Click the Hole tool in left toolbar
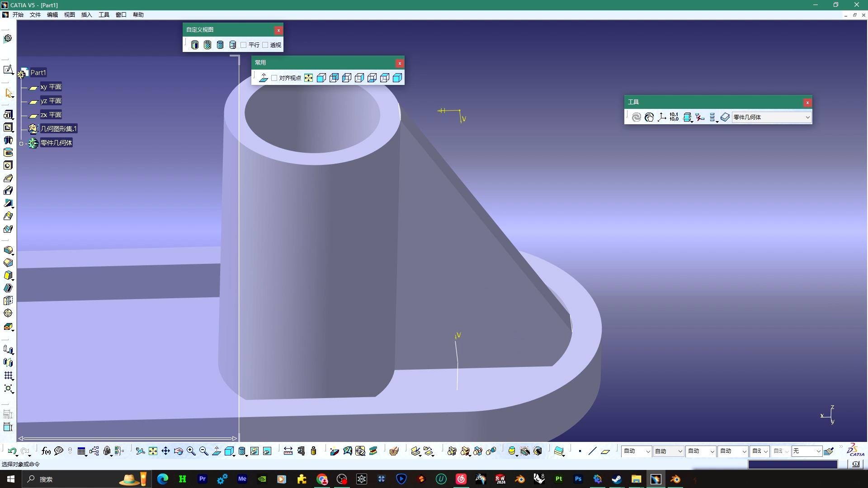The width and height of the screenshot is (868, 488). (8, 165)
